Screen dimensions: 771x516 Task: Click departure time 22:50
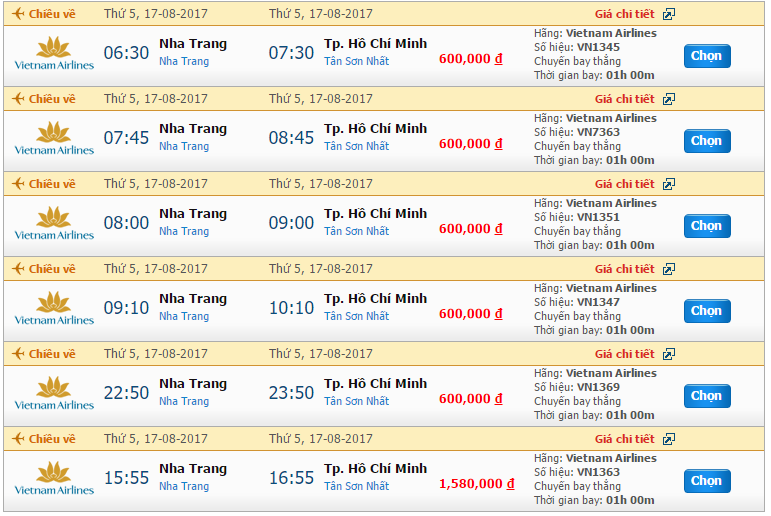coord(126,393)
